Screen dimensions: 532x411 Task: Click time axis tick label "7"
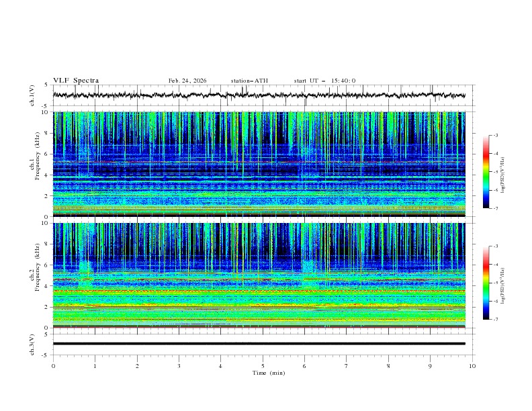click(x=347, y=366)
